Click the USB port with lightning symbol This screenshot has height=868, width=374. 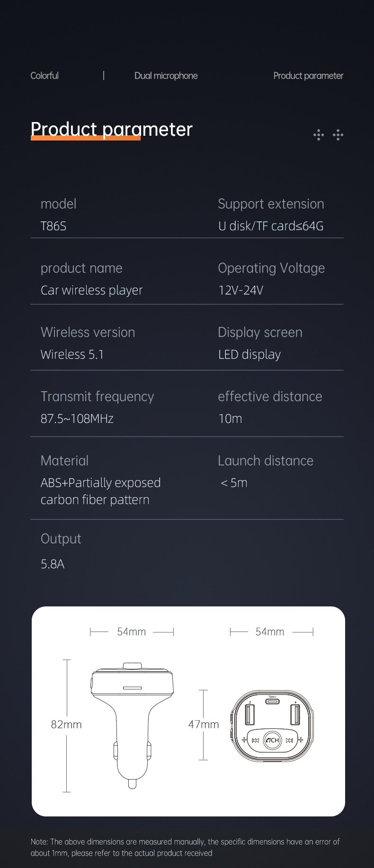click(295, 714)
